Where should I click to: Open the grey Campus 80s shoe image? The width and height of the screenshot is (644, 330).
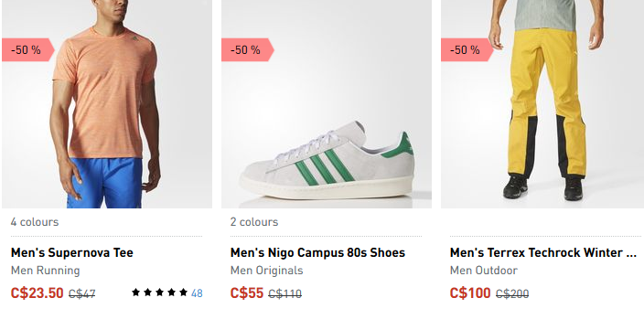click(x=327, y=104)
